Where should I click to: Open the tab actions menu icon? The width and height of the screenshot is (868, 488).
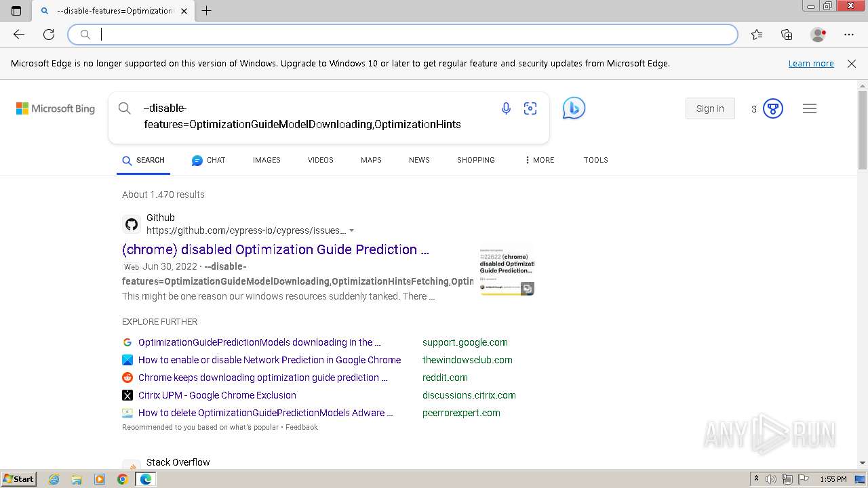[x=16, y=11]
